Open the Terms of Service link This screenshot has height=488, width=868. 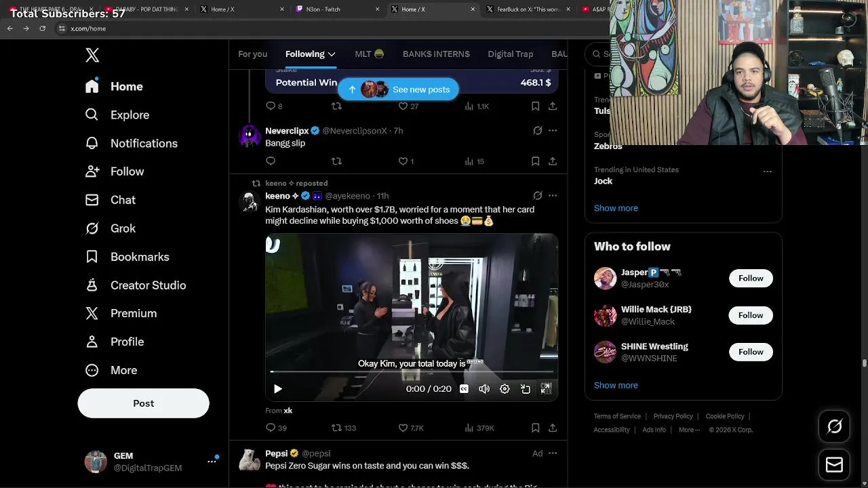617,416
